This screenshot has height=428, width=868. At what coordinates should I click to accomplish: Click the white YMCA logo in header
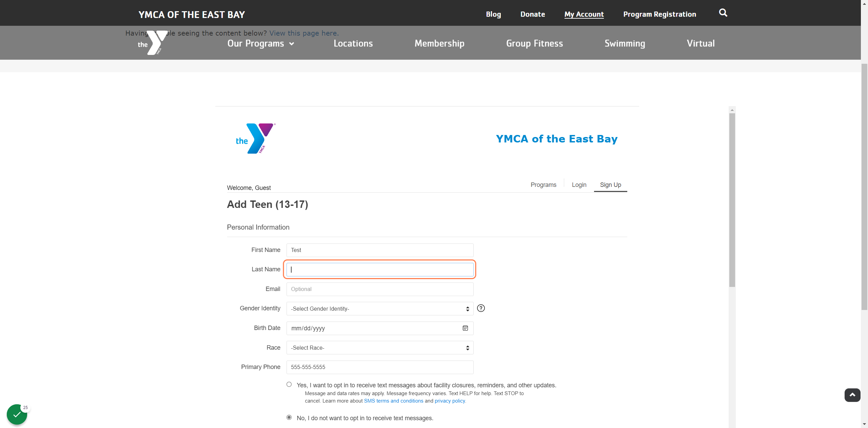[x=153, y=43]
